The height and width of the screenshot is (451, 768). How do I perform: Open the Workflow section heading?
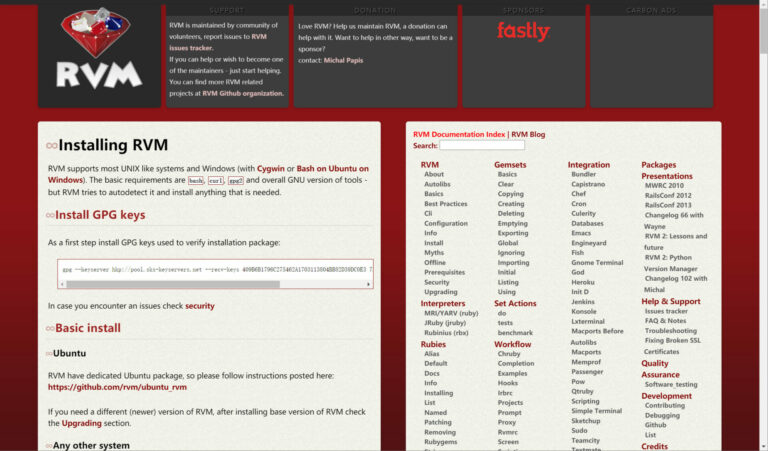512,344
